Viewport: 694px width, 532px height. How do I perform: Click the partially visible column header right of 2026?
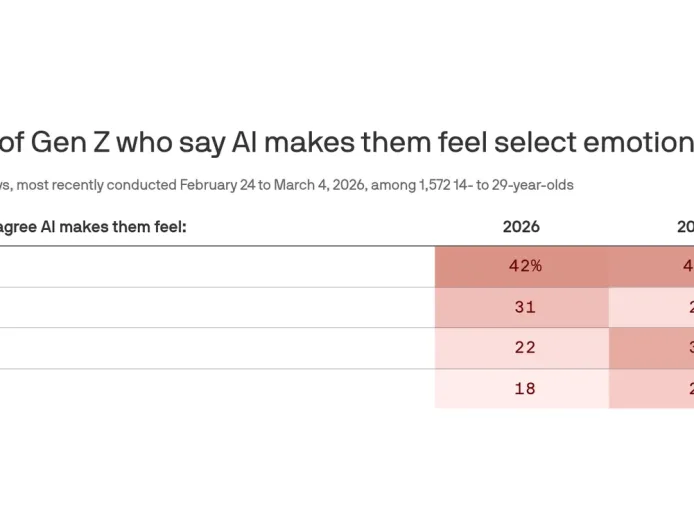[x=685, y=227]
